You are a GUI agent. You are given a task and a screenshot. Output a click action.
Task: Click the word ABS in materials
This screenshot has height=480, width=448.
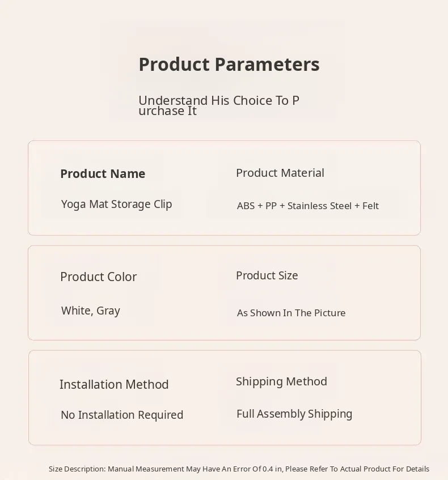coord(246,206)
